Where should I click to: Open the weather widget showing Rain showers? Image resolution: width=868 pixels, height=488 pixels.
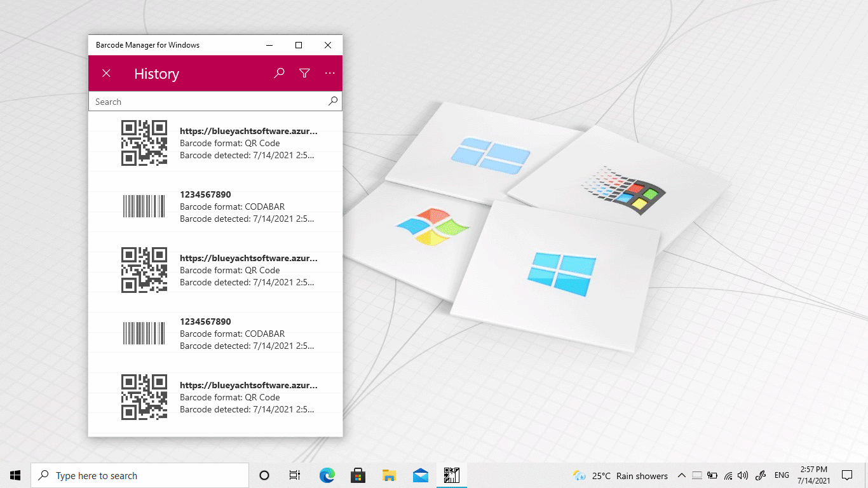click(620, 475)
